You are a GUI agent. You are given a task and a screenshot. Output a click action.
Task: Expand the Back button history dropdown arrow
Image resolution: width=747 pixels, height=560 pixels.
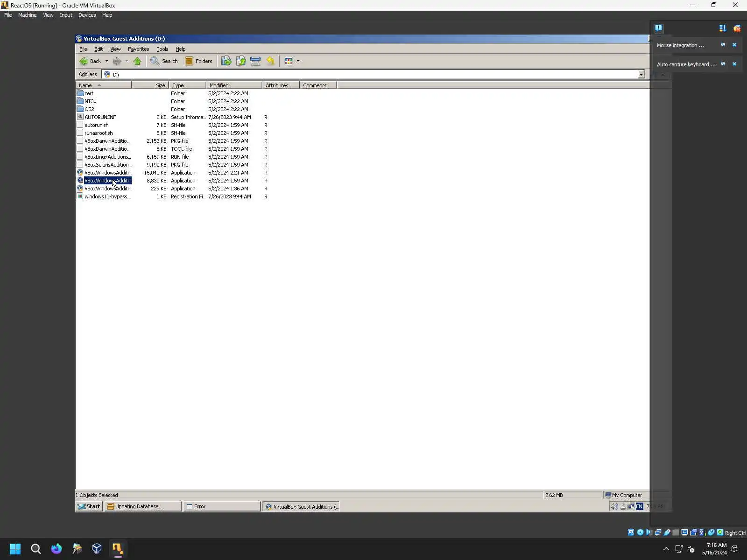[106, 61]
